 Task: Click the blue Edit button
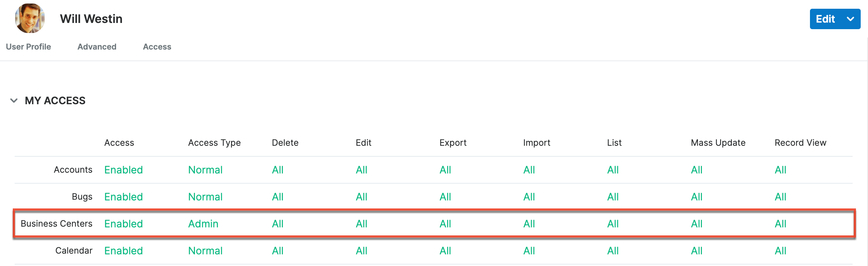pos(825,19)
